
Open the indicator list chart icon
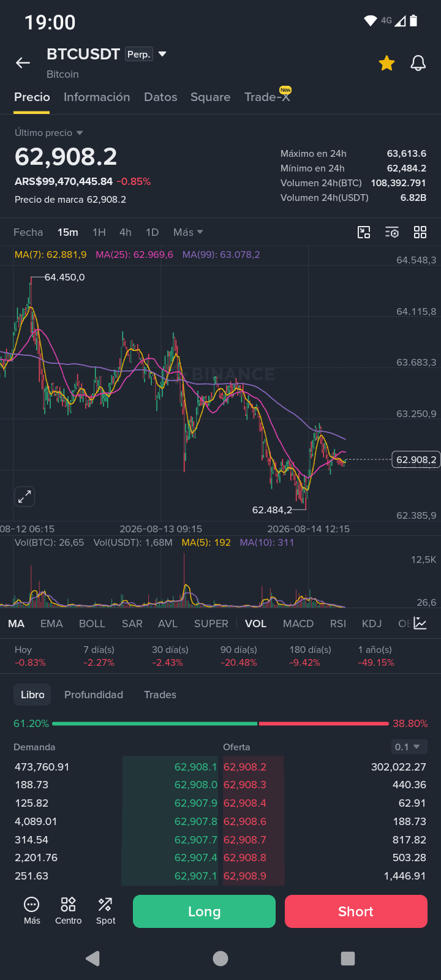(x=420, y=624)
